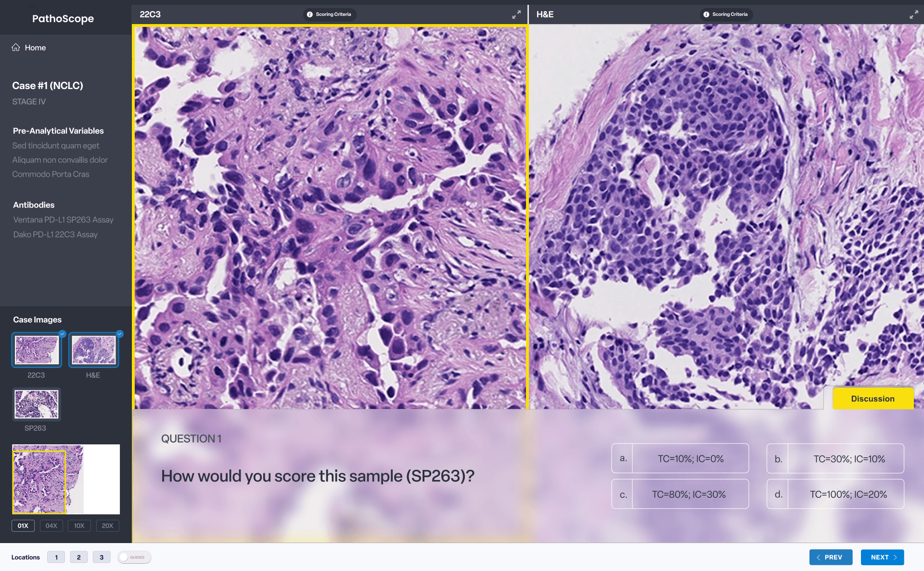
Task: Select the 22C3 case image thumbnail
Action: click(37, 350)
